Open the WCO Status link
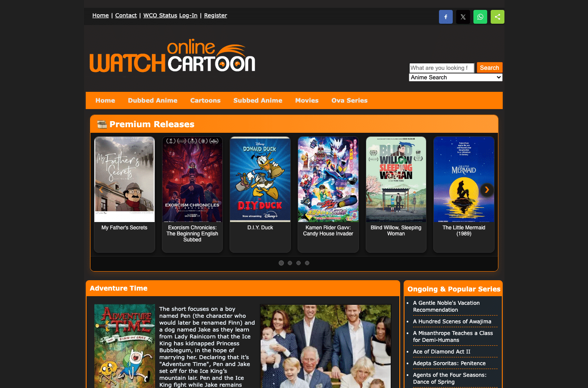This screenshot has width=588, height=388. (160, 16)
